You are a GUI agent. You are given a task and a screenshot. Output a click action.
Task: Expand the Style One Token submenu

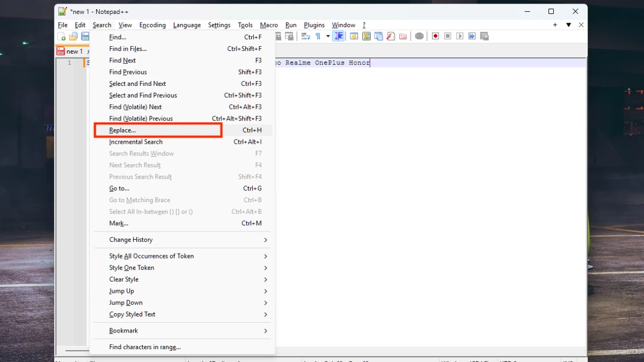[x=182, y=268]
